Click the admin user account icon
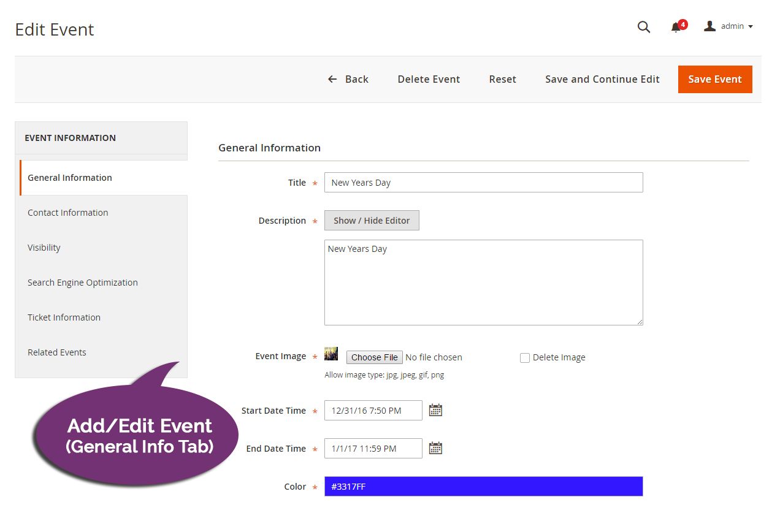The image size is (780, 532). click(x=709, y=26)
